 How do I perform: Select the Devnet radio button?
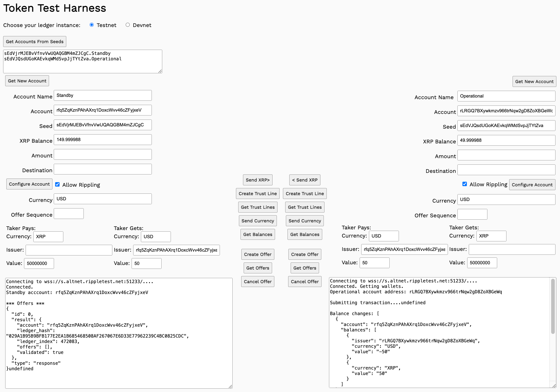click(x=128, y=25)
